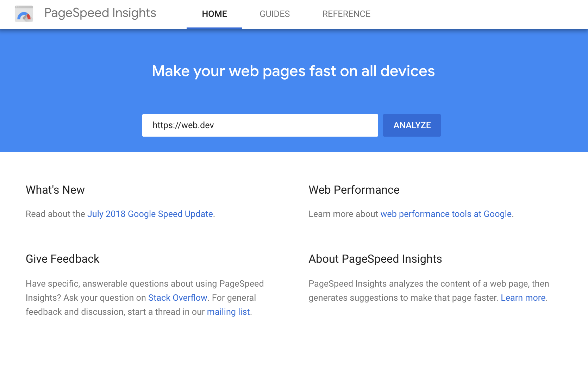This screenshot has width=588, height=381.
Task: Click the Learn more link
Action: 523,298
